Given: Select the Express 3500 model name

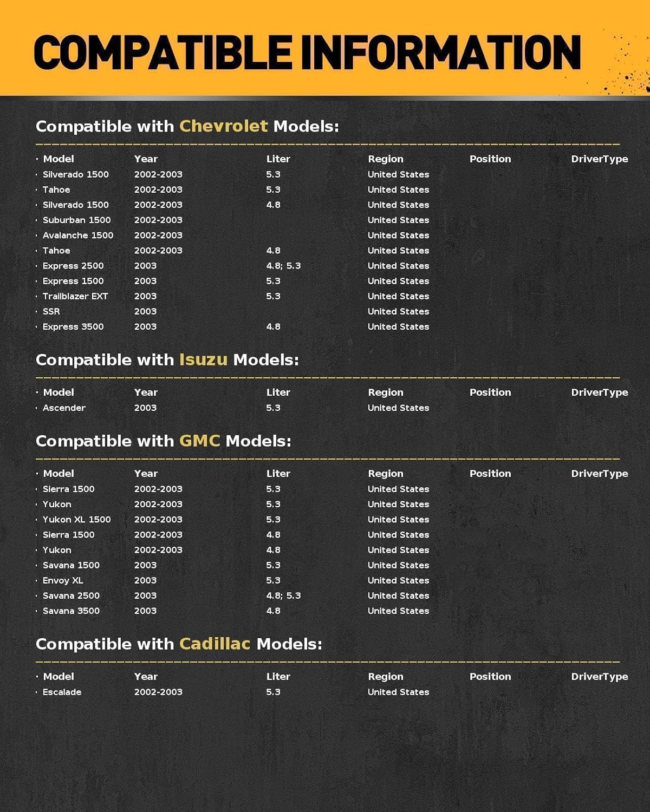Looking at the screenshot, I should (x=73, y=326).
